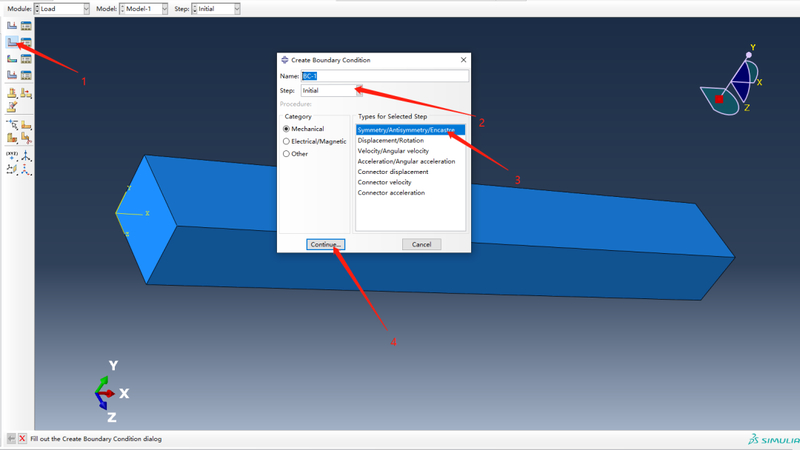This screenshot has width=800, height=450.
Task: Select the Partition Edge tool
Action: pos(12,124)
